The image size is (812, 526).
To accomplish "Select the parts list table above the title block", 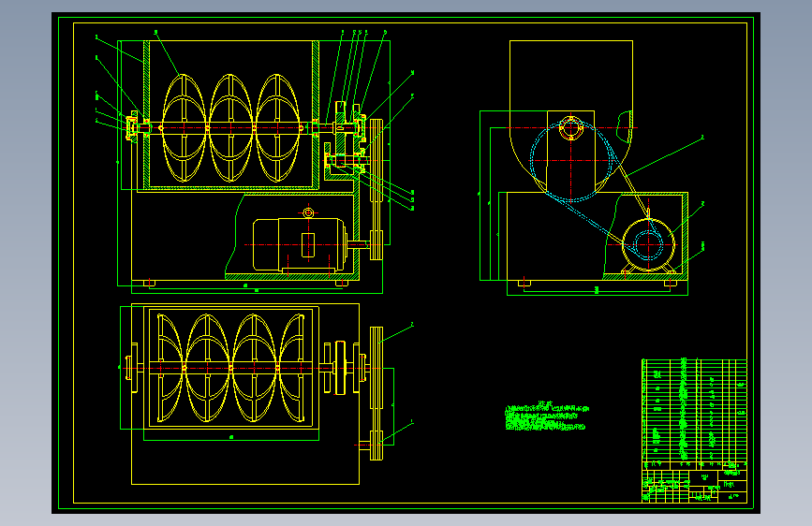I will click(x=694, y=414).
